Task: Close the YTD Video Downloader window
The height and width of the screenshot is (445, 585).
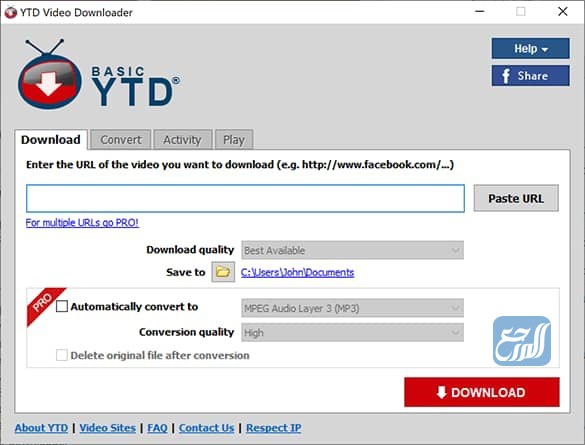Action: 563,12
